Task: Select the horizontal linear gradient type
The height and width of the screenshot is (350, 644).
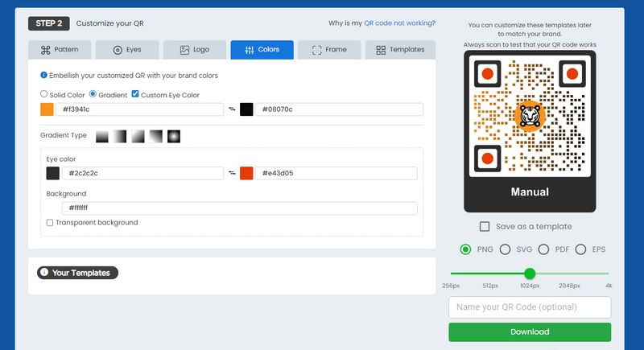Action: 120,136
